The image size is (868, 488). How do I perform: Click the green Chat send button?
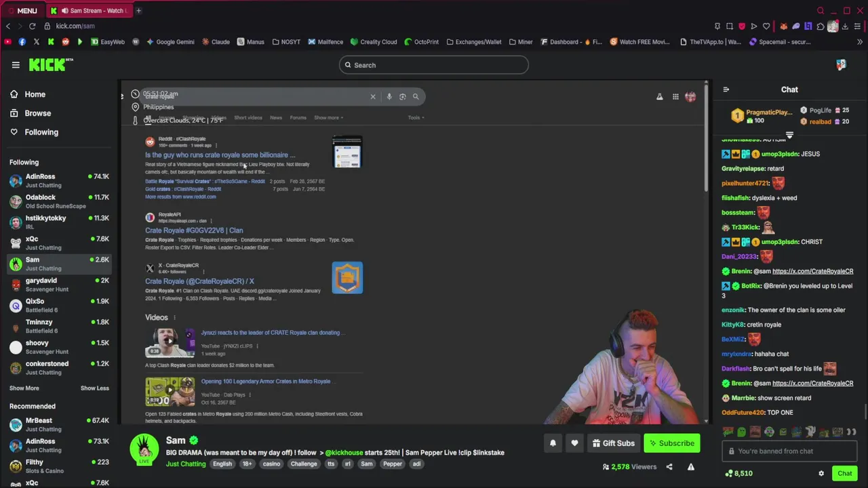844,474
